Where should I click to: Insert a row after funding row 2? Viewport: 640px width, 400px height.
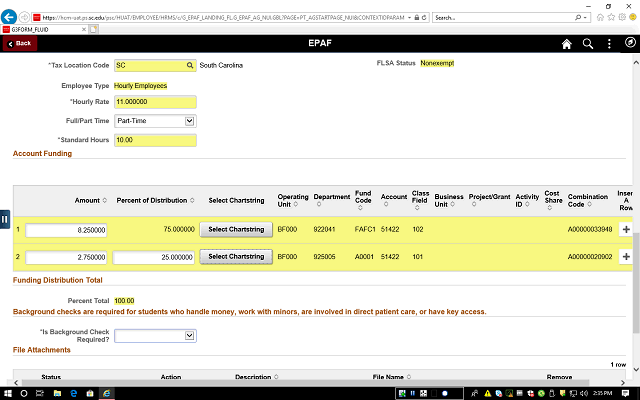[x=626, y=257]
